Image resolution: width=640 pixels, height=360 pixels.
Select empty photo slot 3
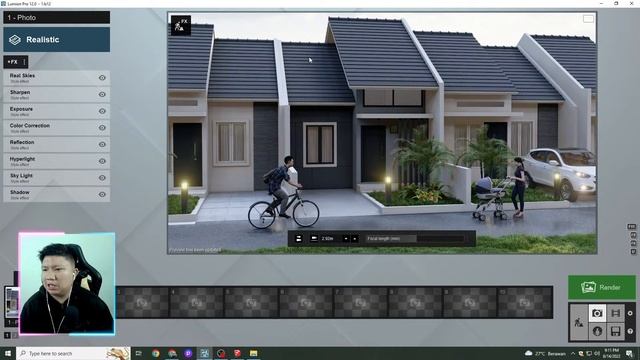(142, 302)
